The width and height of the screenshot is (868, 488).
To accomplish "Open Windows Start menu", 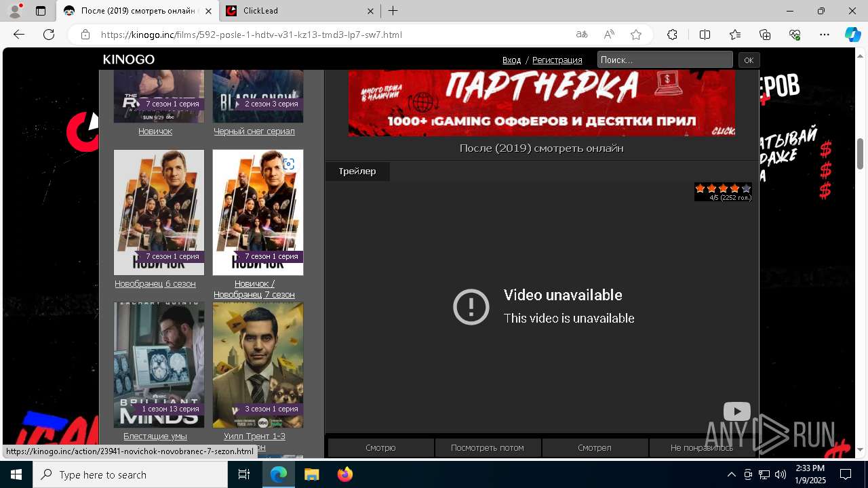I will pyautogui.click(x=16, y=474).
